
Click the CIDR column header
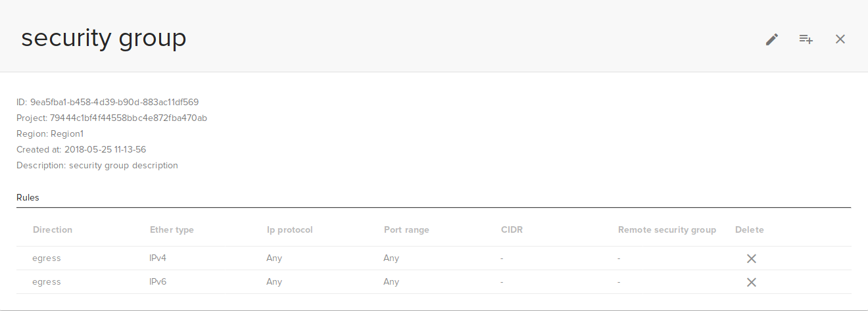point(512,229)
